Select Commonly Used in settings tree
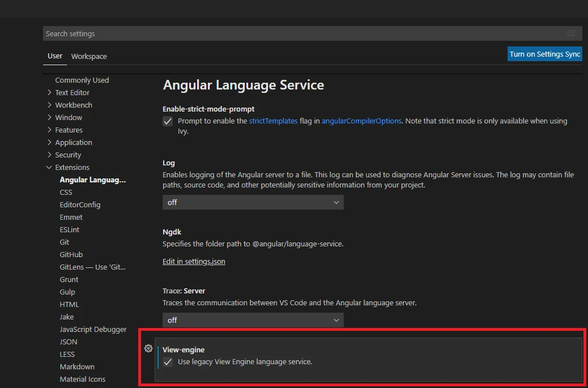This screenshot has height=388, width=588. click(x=82, y=80)
